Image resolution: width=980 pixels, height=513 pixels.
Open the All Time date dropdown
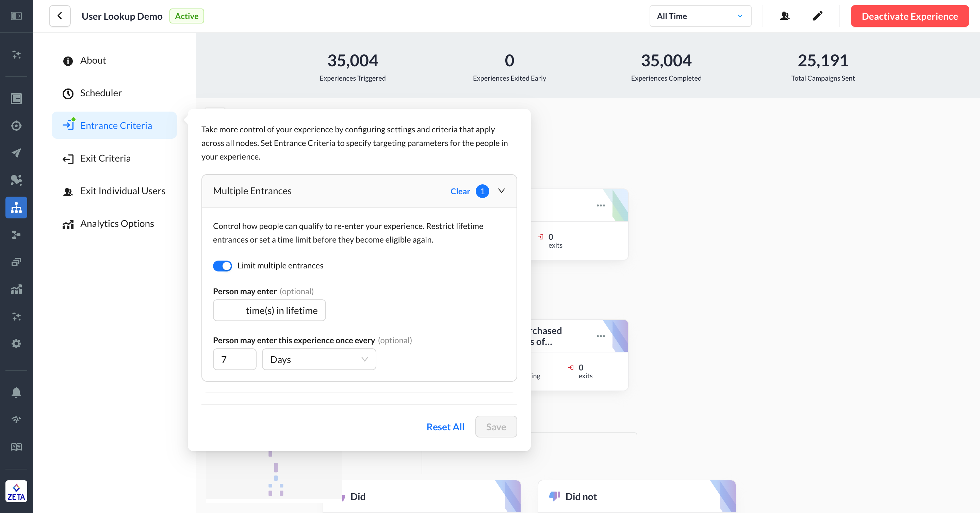point(700,16)
